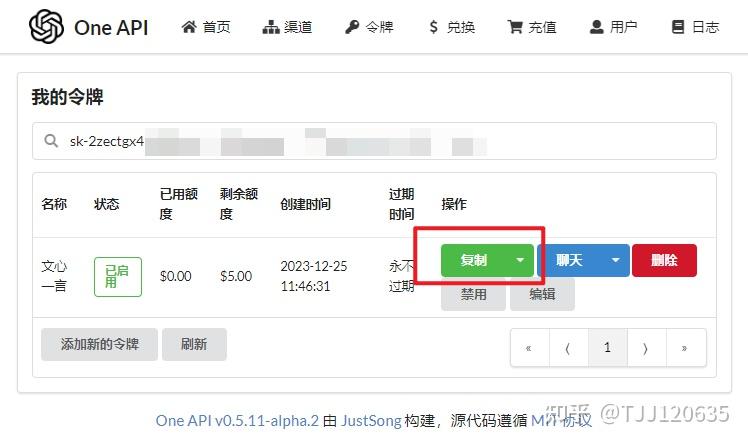Sort by 状态 column header
The image size is (748, 445).
point(106,204)
